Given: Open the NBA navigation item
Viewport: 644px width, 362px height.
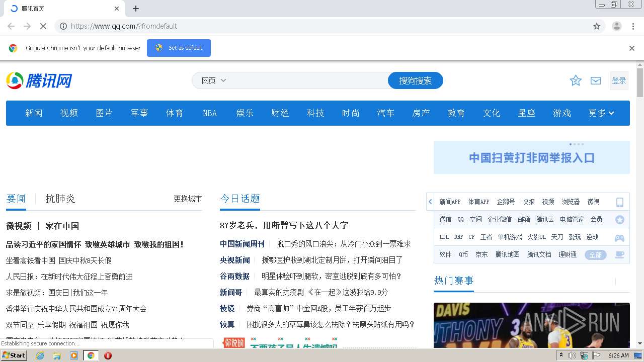Looking at the screenshot, I should (210, 113).
